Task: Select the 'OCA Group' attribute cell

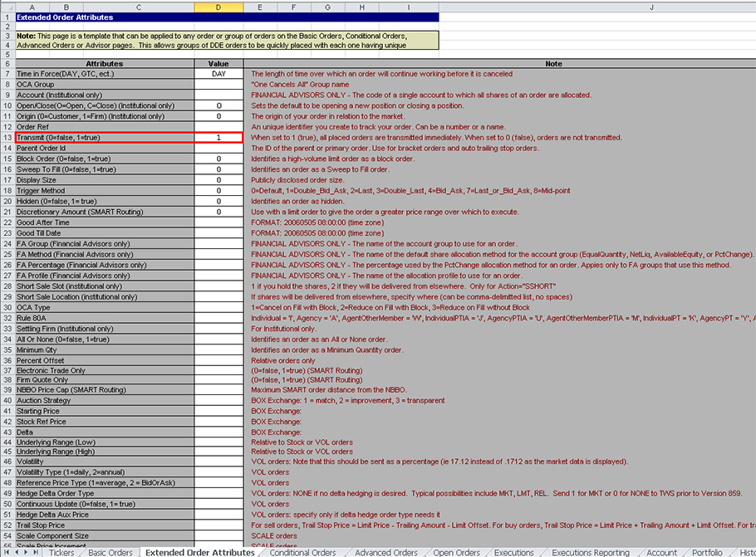Action: pos(105,85)
